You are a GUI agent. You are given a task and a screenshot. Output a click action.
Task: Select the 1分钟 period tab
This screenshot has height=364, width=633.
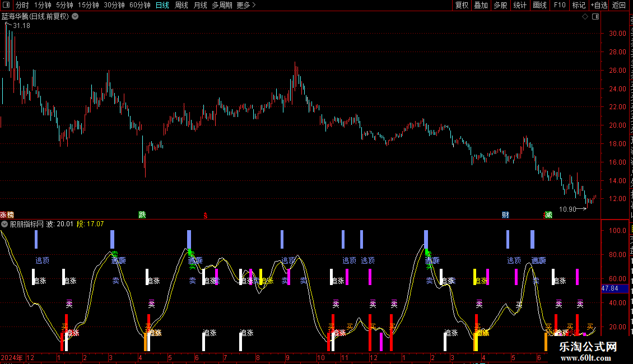tap(43, 5)
